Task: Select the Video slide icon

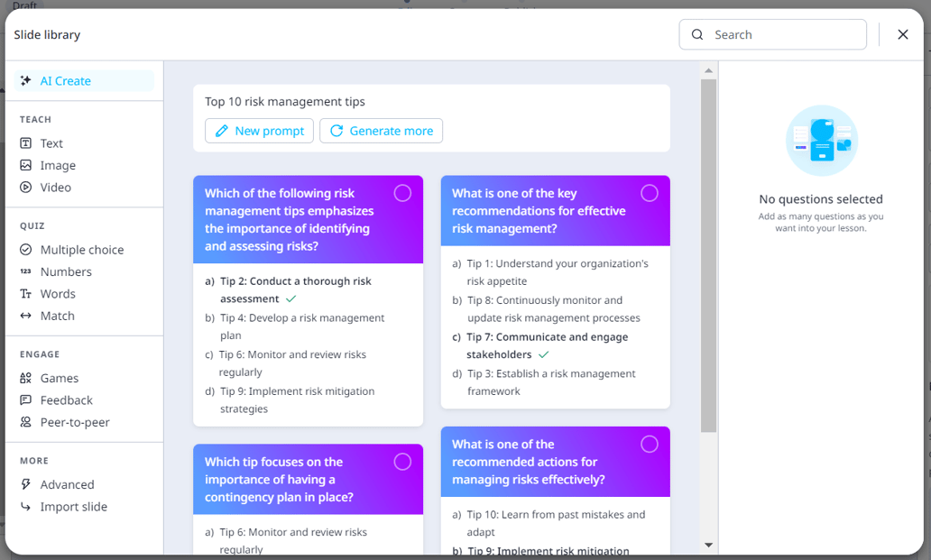Action: (x=26, y=188)
